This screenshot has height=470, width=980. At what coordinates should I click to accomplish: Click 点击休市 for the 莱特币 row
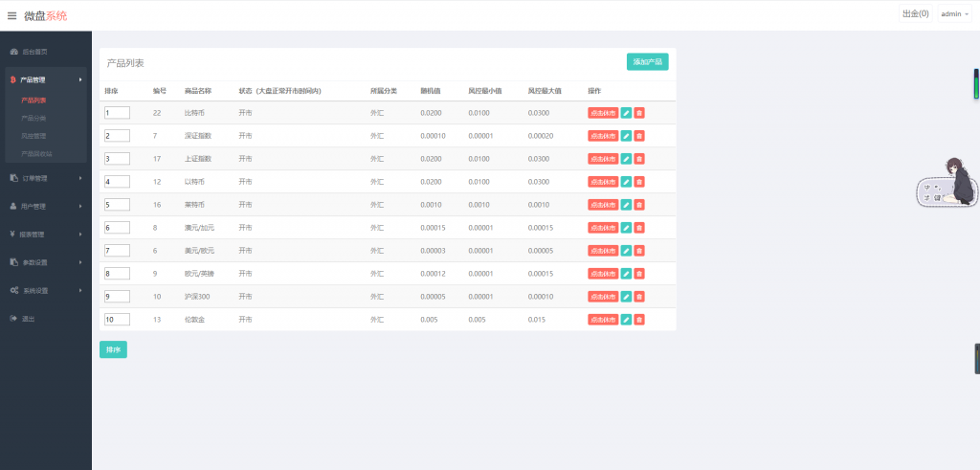[x=603, y=205]
